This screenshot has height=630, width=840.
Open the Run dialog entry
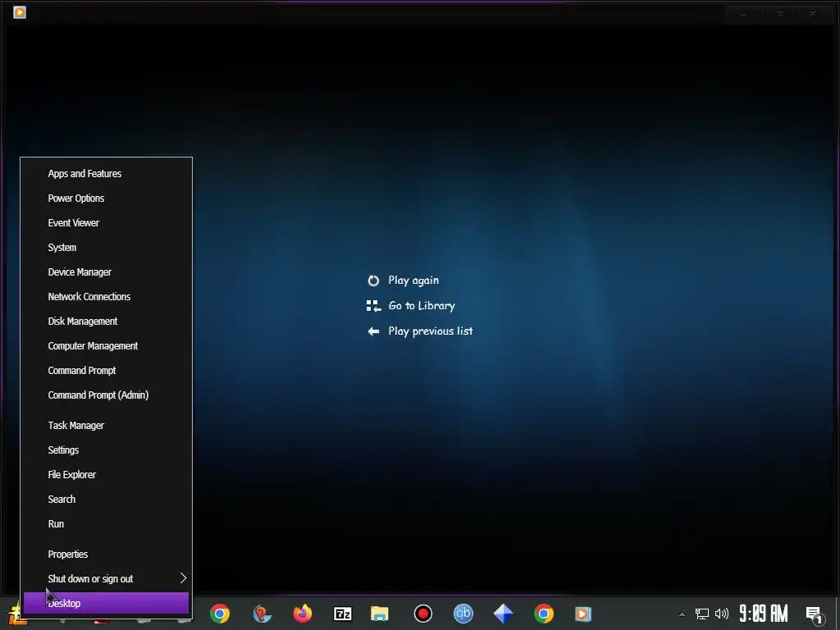point(106,524)
